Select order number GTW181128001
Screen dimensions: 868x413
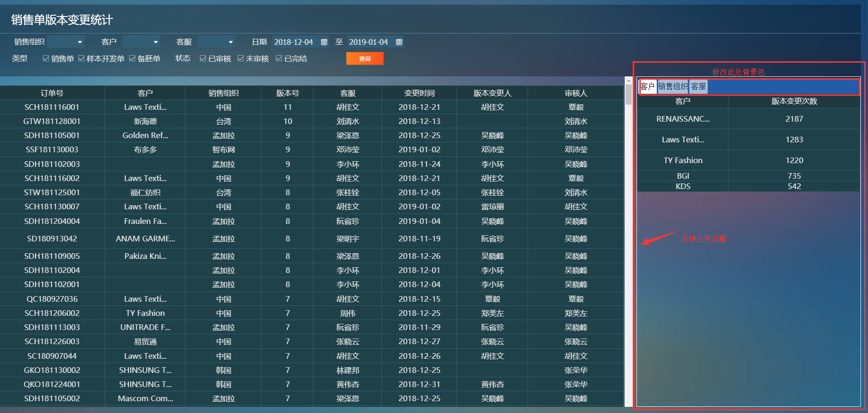pyautogui.click(x=52, y=121)
